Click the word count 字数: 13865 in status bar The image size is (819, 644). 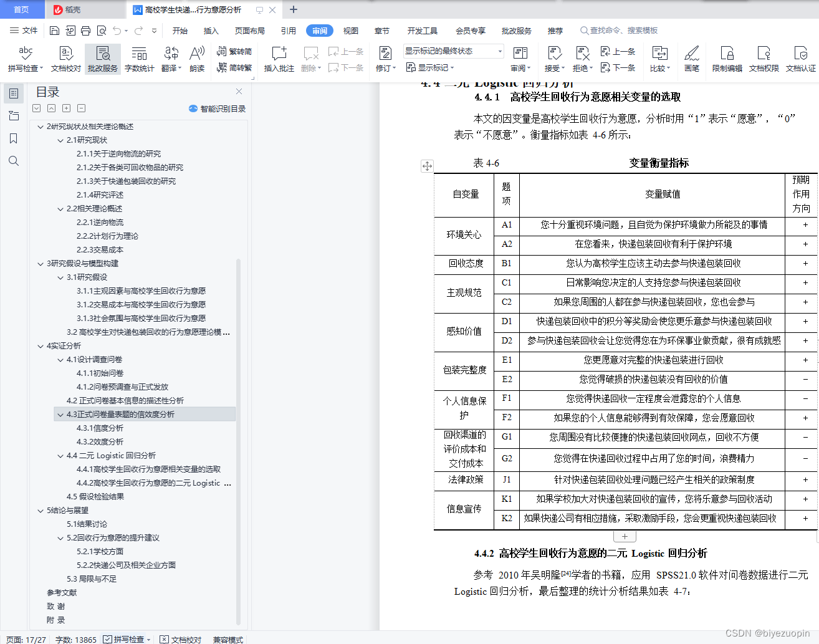(x=76, y=639)
